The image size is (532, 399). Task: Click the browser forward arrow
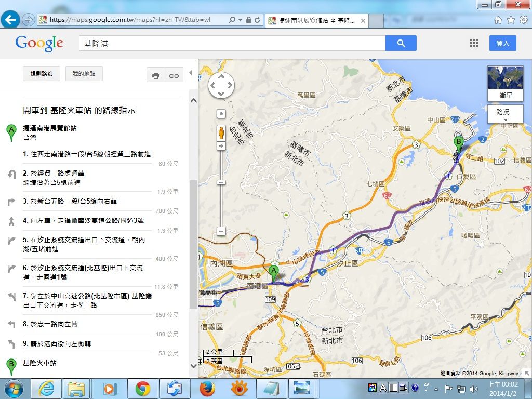(x=29, y=20)
